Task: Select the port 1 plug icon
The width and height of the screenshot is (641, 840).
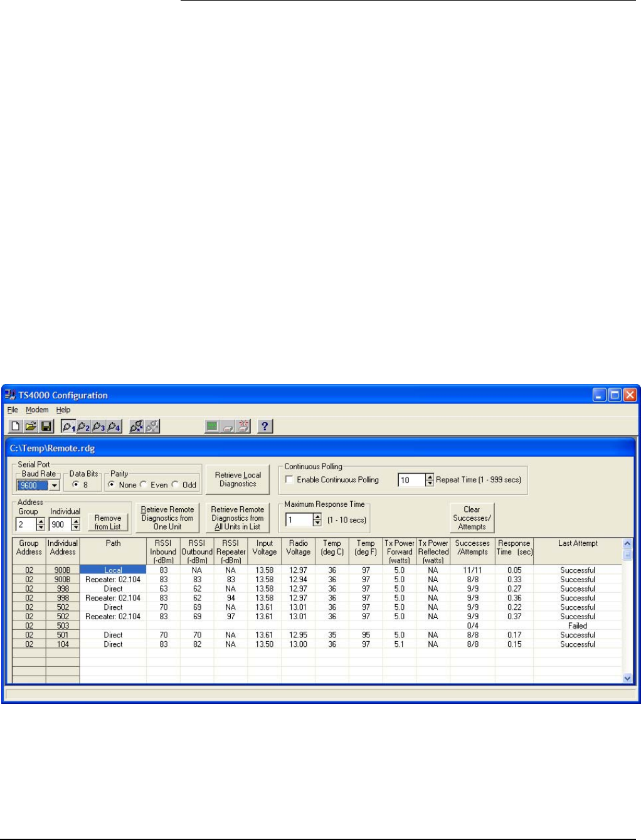Action: (x=68, y=427)
